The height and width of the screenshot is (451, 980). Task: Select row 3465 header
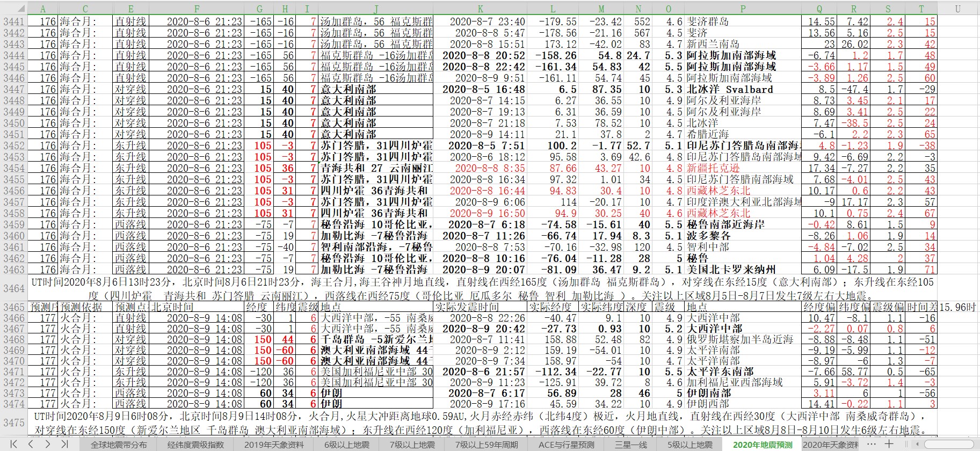(x=13, y=307)
